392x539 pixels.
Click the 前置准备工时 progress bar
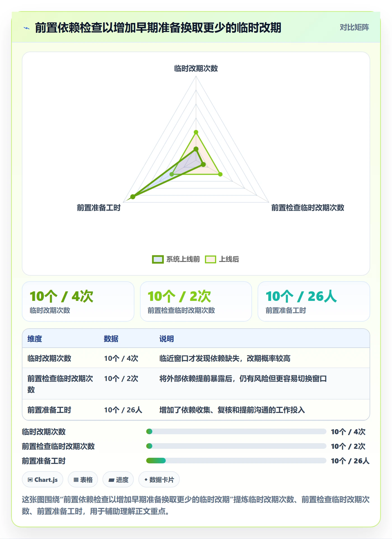pos(236,461)
